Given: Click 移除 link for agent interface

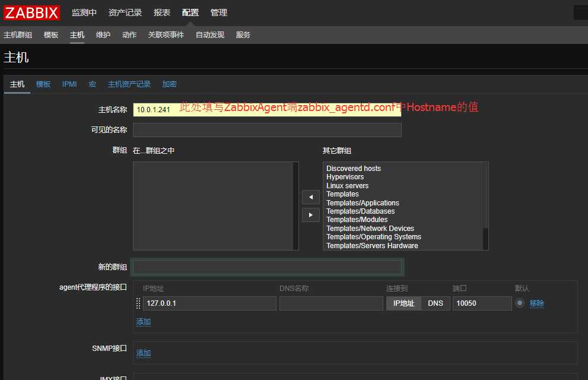Looking at the screenshot, I should tap(536, 303).
